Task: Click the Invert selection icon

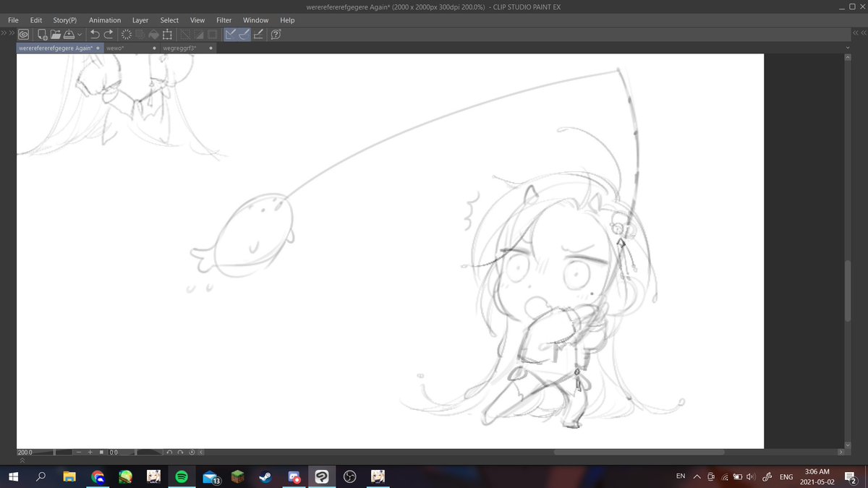Action: pos(198,34)
